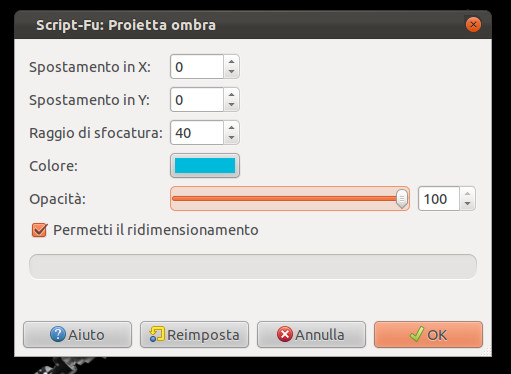Click the Spostamento in Y input field
Image resolution: width=511 pixels, height=374 pixels.
(197, 100)
